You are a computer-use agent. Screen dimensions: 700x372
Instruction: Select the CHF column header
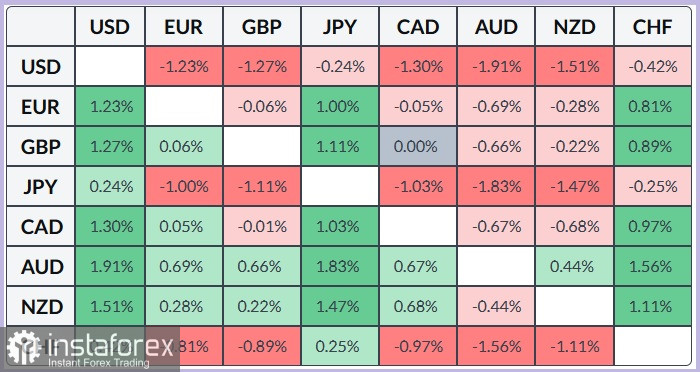[x=652, y=27]
